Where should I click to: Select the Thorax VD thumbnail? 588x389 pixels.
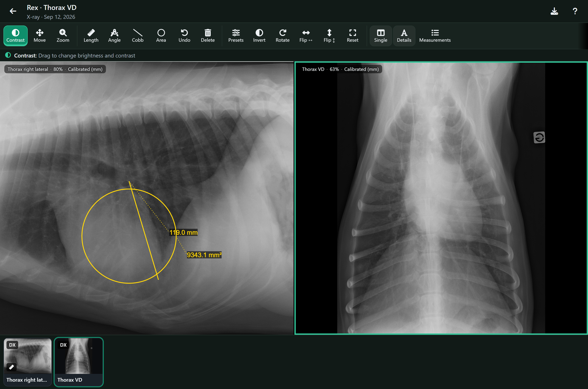[79, 362]
